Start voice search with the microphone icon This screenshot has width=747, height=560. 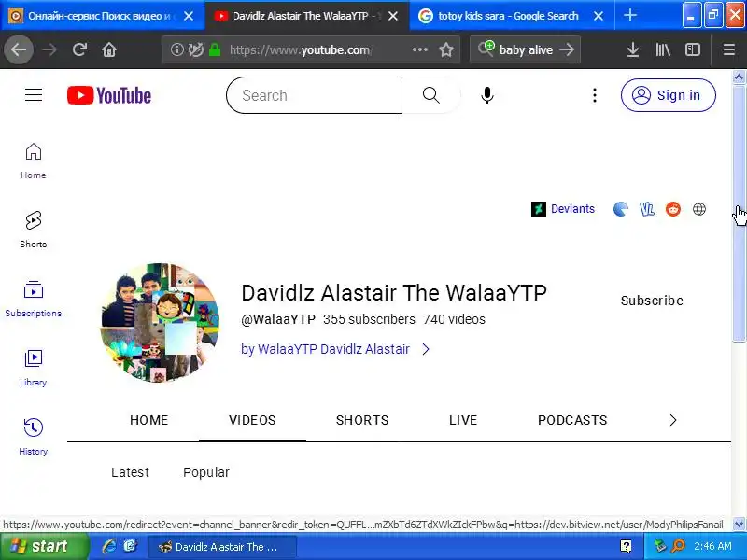coord(486,95)
